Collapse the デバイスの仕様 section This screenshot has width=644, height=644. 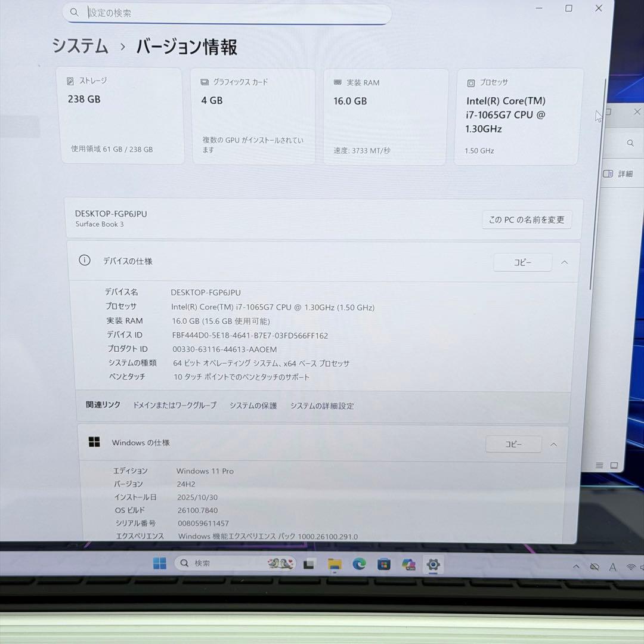point(564,262)
